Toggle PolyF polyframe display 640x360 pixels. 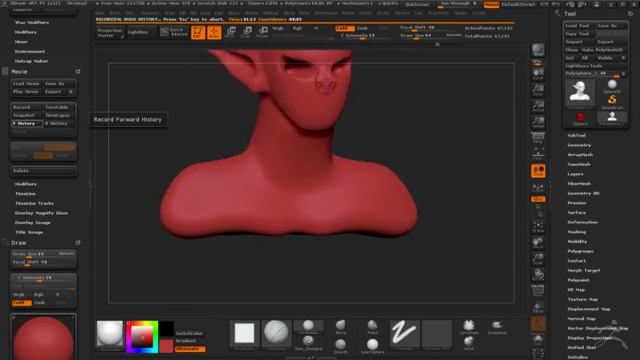click(x=538, y=290)
